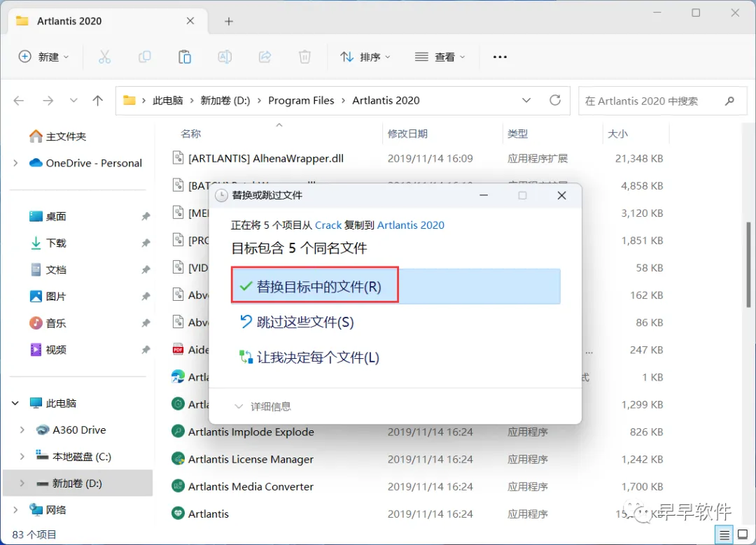
Task: Expand 本地磁盘 (C:) tree node
Action: point(22,456)
